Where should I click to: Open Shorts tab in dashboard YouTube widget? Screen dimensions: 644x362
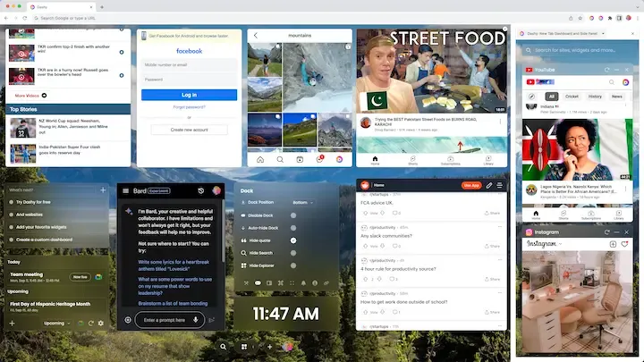click(412, 161)
